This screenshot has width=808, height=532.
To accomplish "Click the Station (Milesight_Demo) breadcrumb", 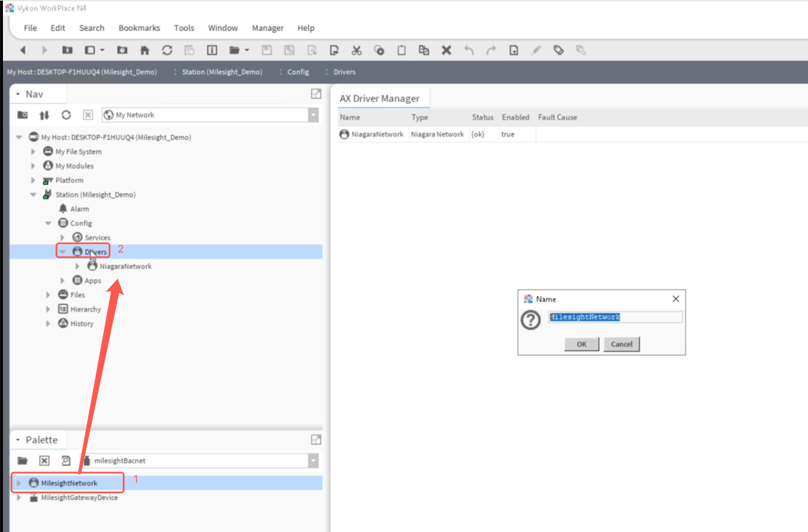I will click(222, 72).
